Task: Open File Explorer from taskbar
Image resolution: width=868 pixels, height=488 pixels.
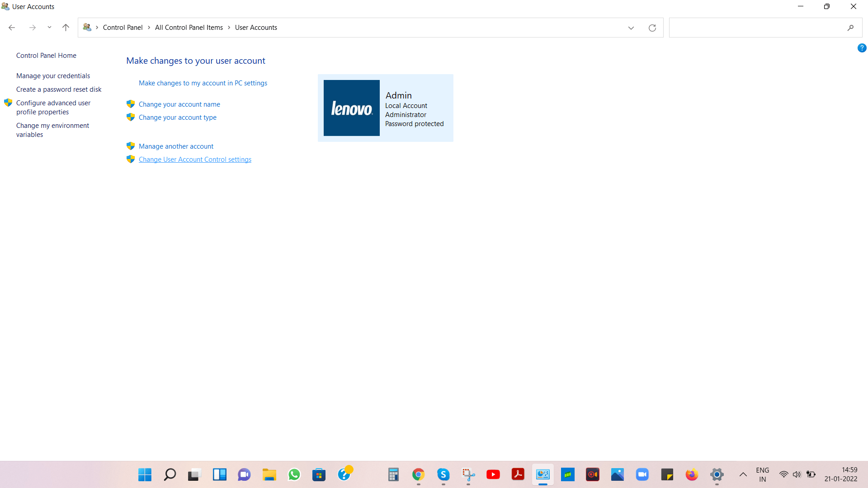Action: tap(269, 474)
